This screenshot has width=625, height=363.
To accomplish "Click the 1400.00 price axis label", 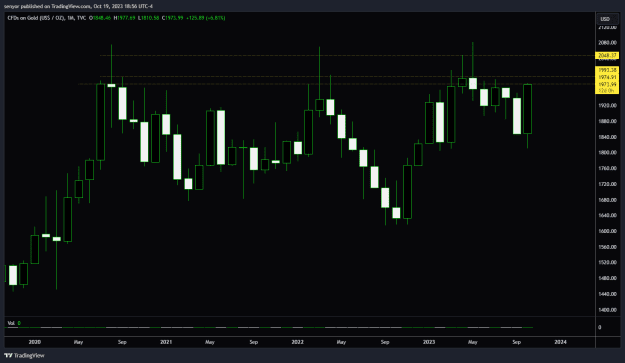I will (x=607, y=310).
